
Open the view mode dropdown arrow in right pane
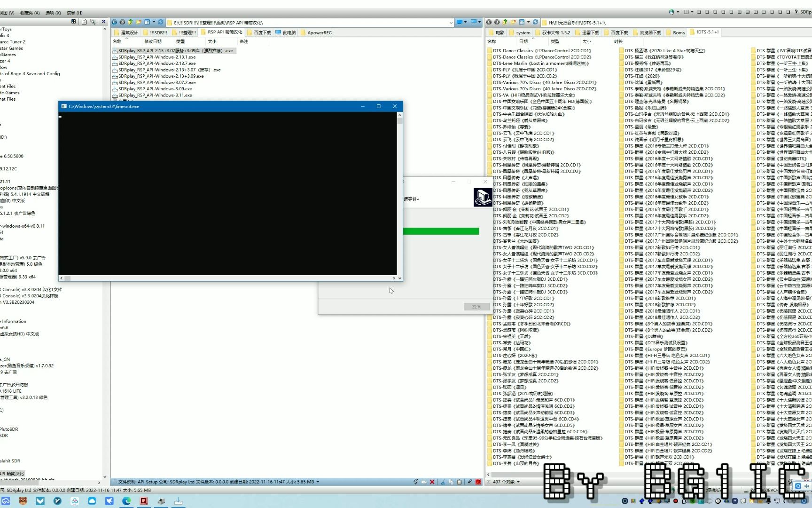[528, 22]
